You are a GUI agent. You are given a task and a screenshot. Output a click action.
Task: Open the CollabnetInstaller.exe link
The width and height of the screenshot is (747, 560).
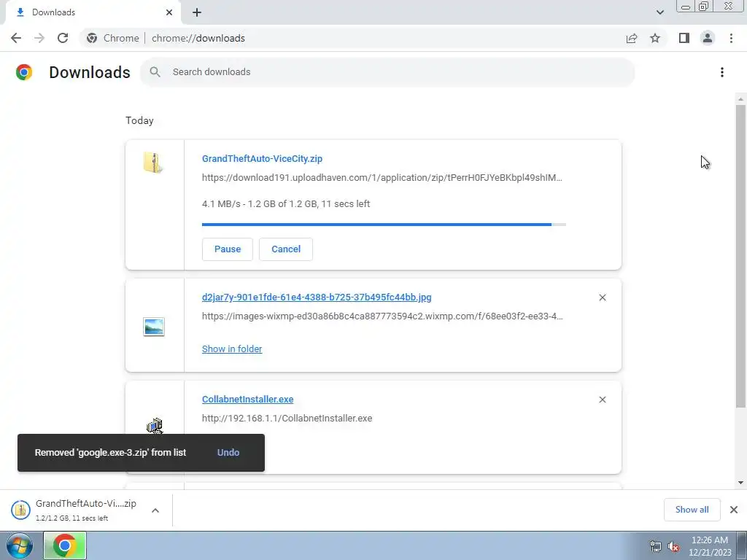pyautogui.click(x=248, y=399)
